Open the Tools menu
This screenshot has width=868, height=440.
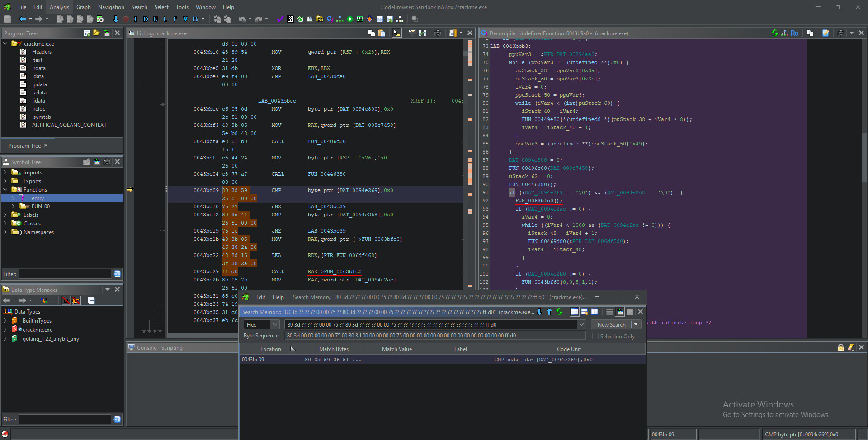(x=182, y=7)
